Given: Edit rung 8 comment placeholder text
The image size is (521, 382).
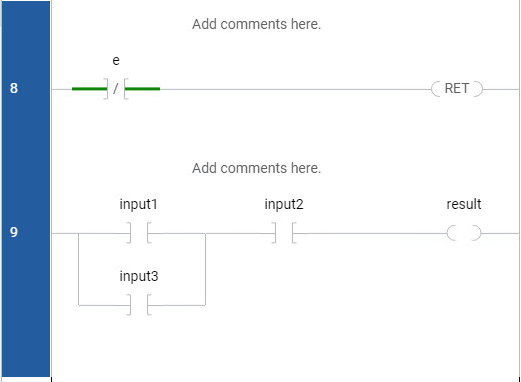Looking at the screenshot, I should 256,24.
